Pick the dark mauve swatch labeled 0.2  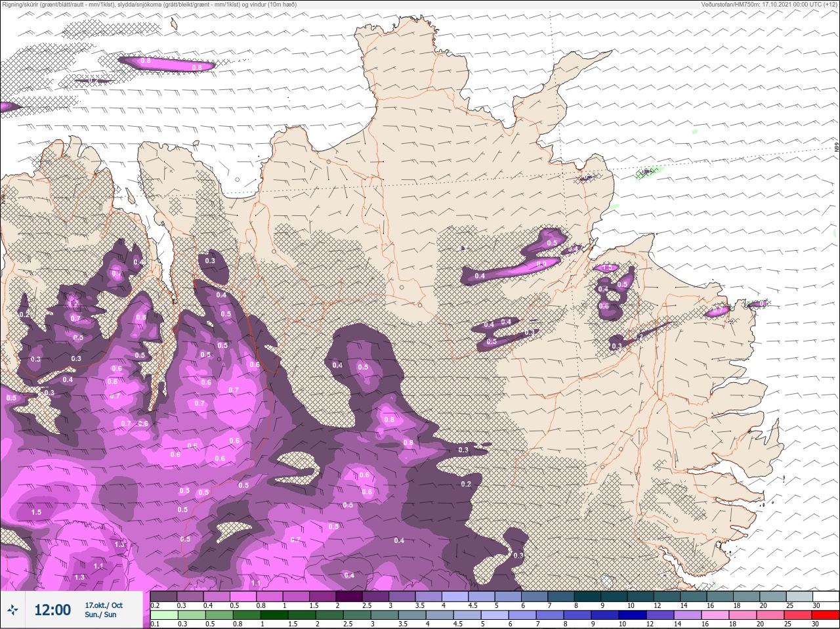pos(164,596)
